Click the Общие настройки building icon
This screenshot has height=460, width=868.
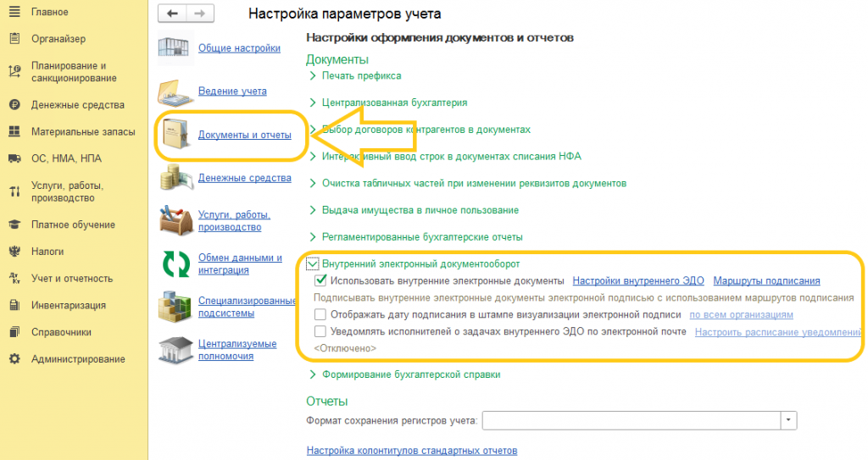pyautogui.click(x=175, y=47)
